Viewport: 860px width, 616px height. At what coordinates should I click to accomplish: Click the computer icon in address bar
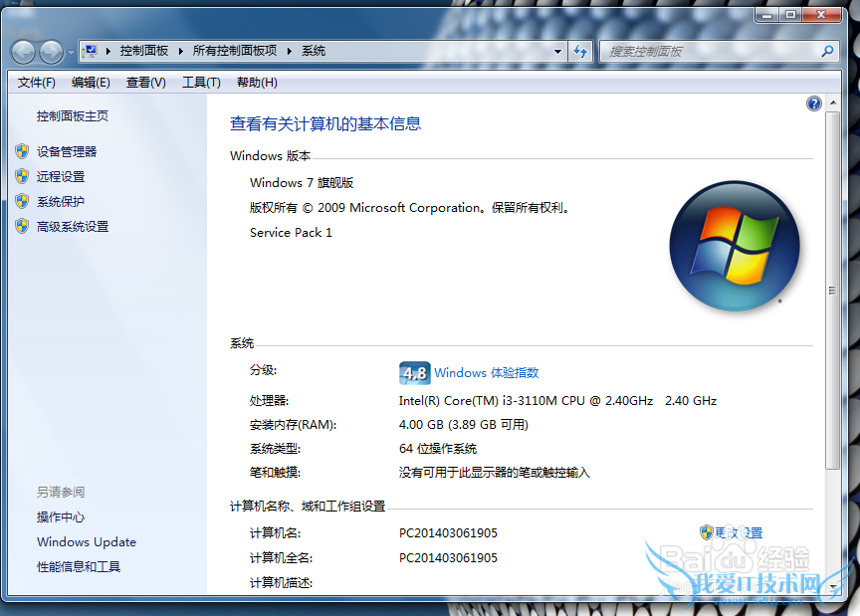pos(90,51)
